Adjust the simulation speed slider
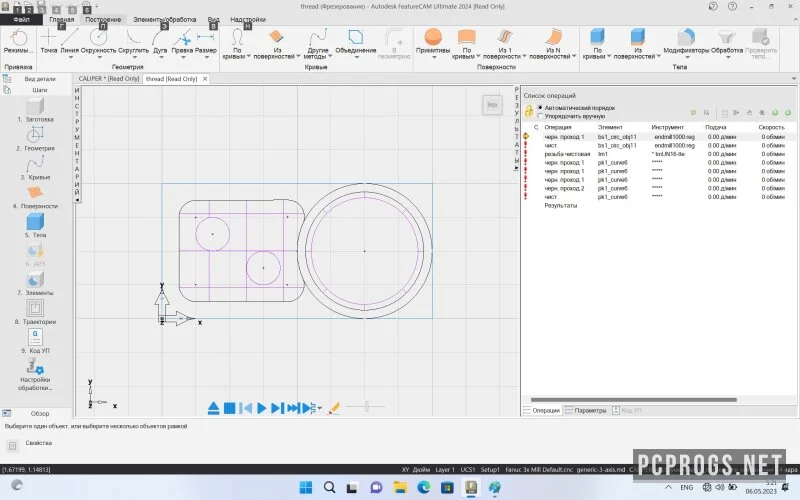Viewport: 800px width, 500px height. click(x=366, y=407)
